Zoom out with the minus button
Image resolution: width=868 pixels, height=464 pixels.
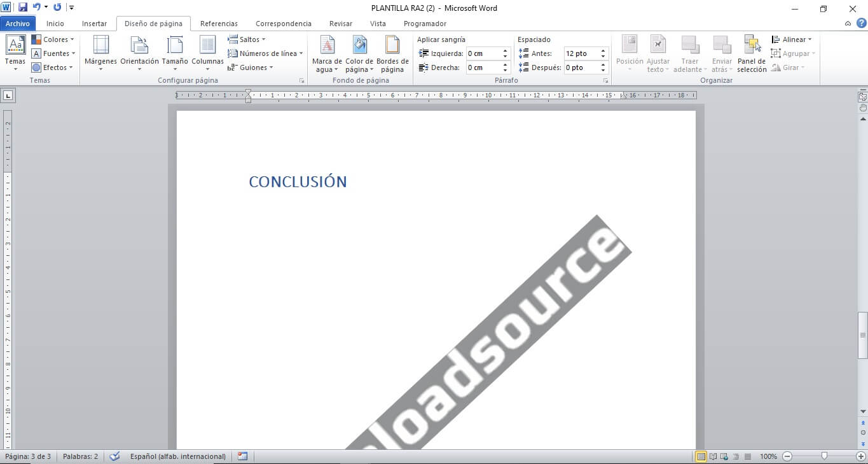787,456
